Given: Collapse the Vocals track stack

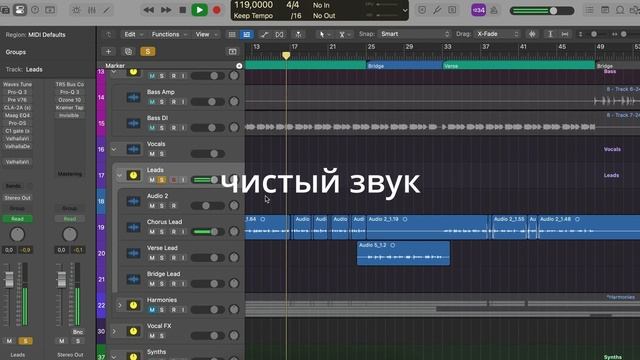Looking at the screenshot, I should tap(114, 149).
